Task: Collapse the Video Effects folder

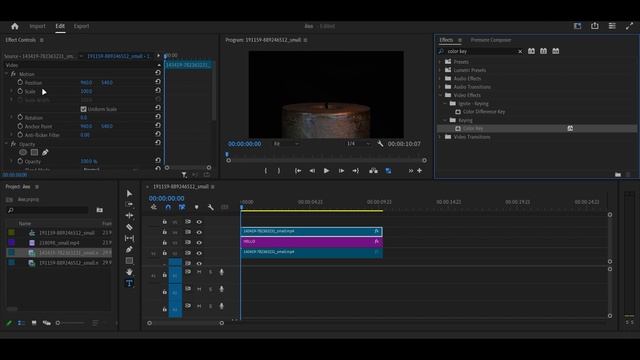Action: 440,95
